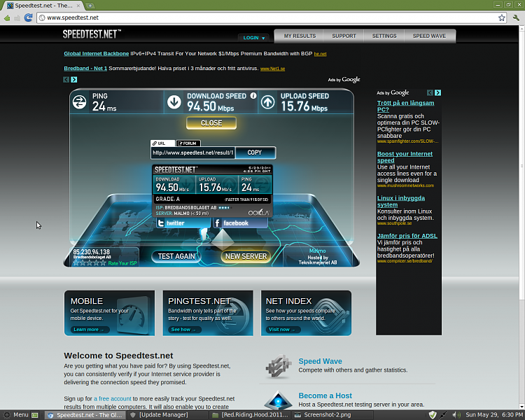The height and width of the screenshot is (420, 525).
Task: Open the Menu in taskbar
Action: 15,415
